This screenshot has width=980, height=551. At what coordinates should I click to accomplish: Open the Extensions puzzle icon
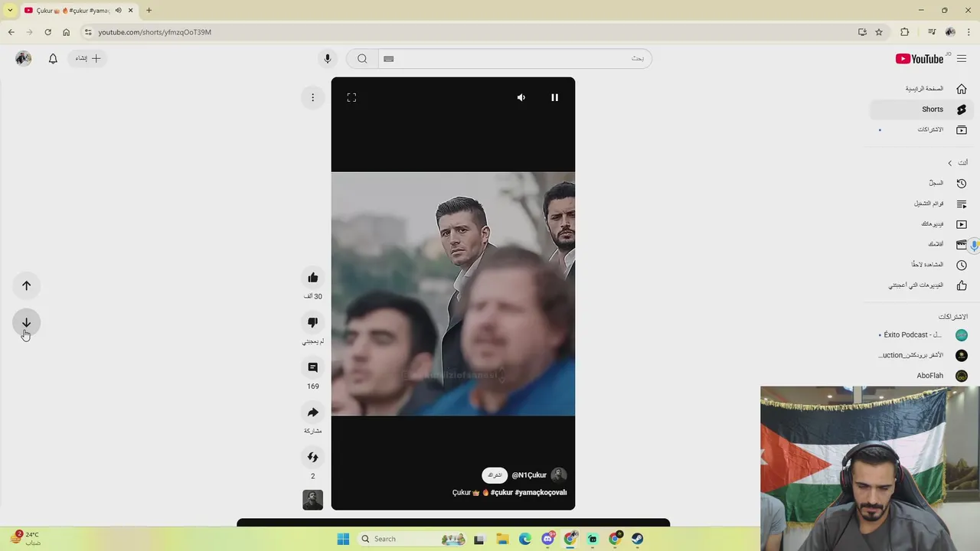(904, 32)
